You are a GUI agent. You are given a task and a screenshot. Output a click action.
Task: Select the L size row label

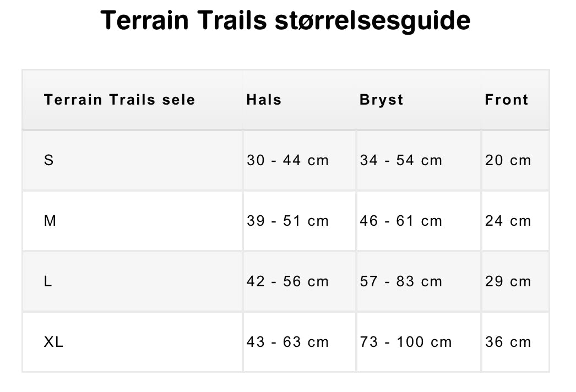point(48,282)
